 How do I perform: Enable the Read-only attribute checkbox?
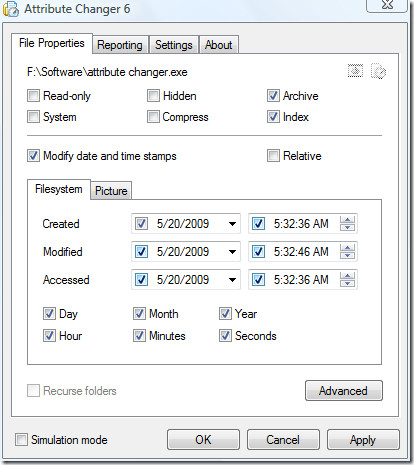(x=33, y=96)
